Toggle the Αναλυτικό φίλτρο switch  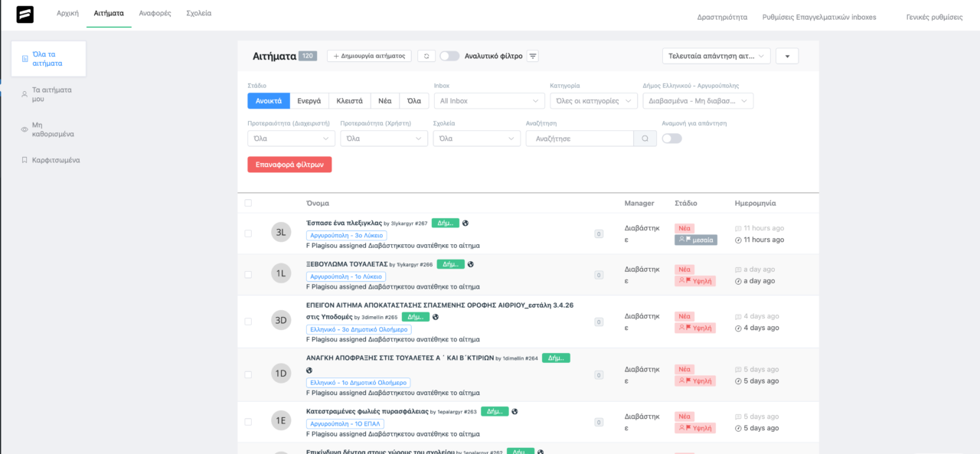coord(449,56)
